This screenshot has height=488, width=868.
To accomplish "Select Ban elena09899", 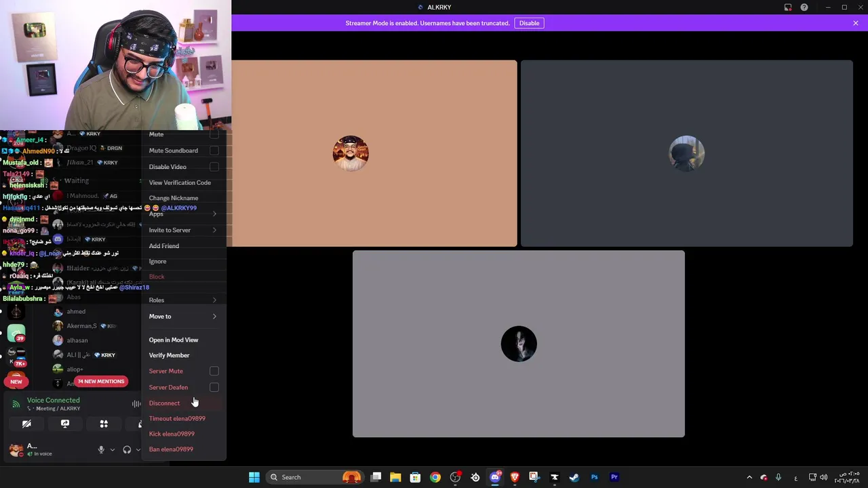I will point(184,449).
